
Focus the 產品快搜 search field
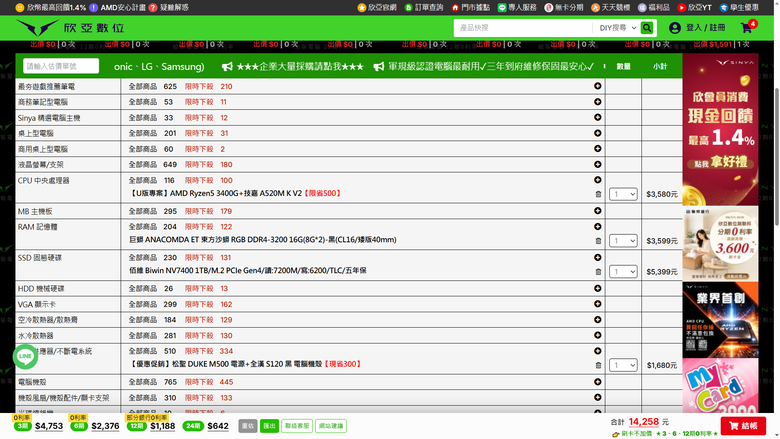click(522, 28)
